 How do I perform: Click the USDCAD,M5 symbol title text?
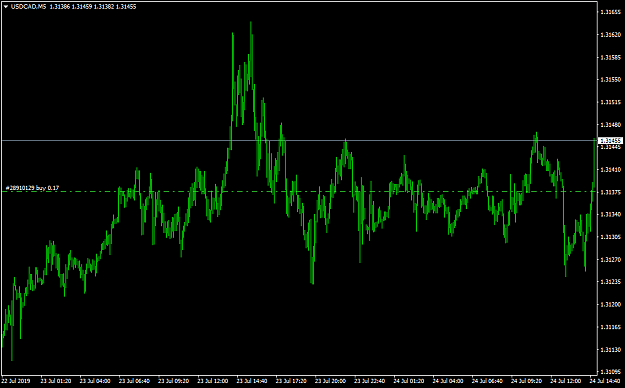tap(28, 7)
